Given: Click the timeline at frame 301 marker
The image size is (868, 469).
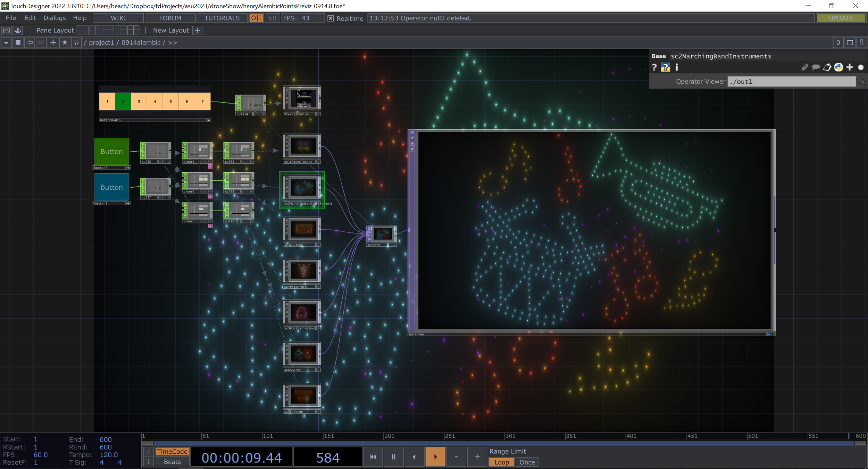Looking at the screenshot, I should [x=505, y=436].
